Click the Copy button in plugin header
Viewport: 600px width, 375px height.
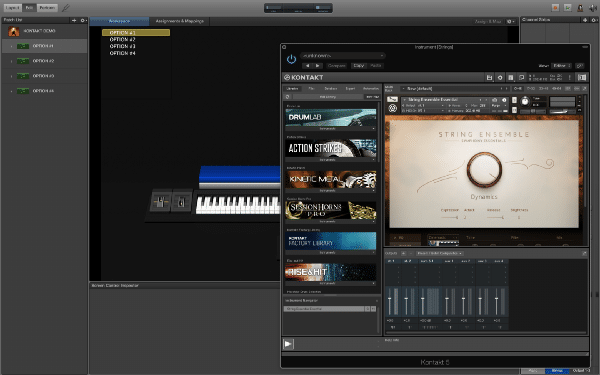359,66
